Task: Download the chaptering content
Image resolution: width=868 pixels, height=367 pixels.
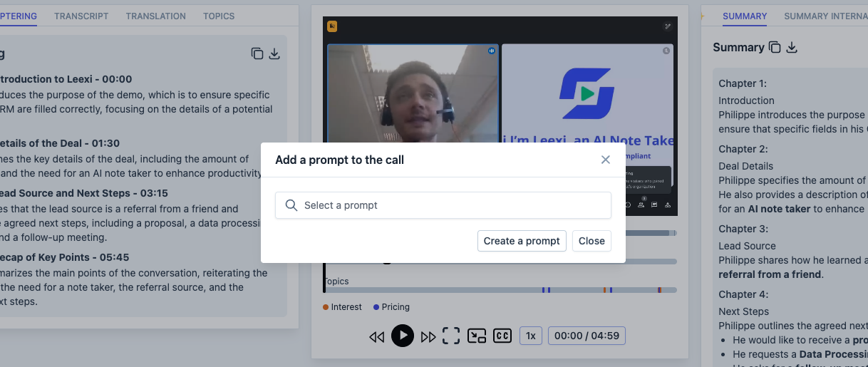Action: coord(274,53)
